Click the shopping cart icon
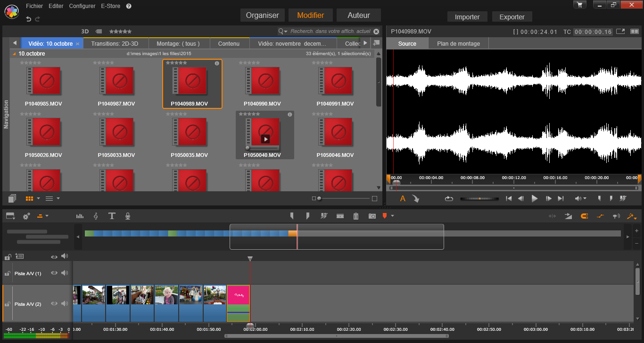 point(579,5)
